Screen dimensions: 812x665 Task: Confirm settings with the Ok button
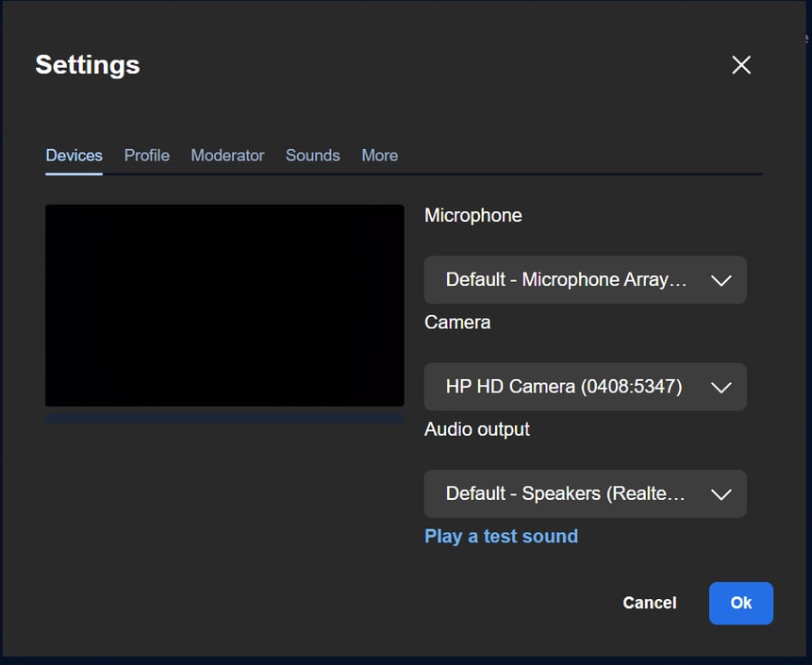tap(740, 603)
